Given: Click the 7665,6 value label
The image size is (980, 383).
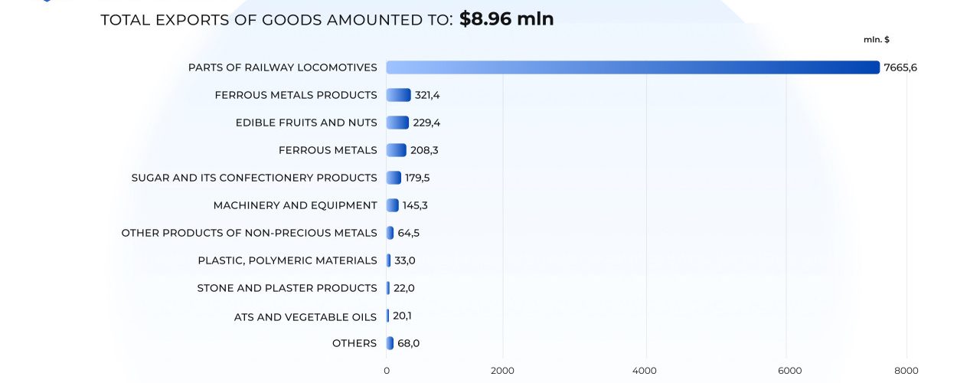Looking at the screenshot, I should pyautogui.click(x=900, y=67).
